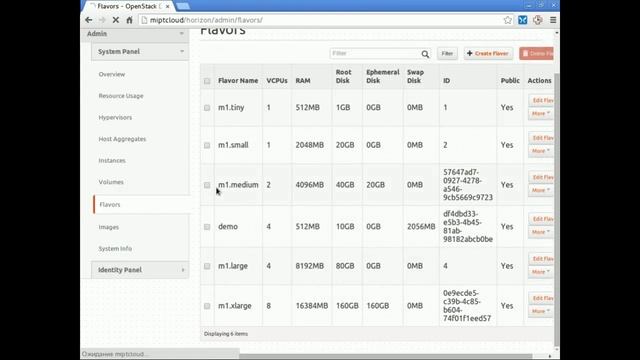Screen dimensions: 640x360
Task: Open the More dropdown for m1.medium
Action: click(x=540, y=190)
